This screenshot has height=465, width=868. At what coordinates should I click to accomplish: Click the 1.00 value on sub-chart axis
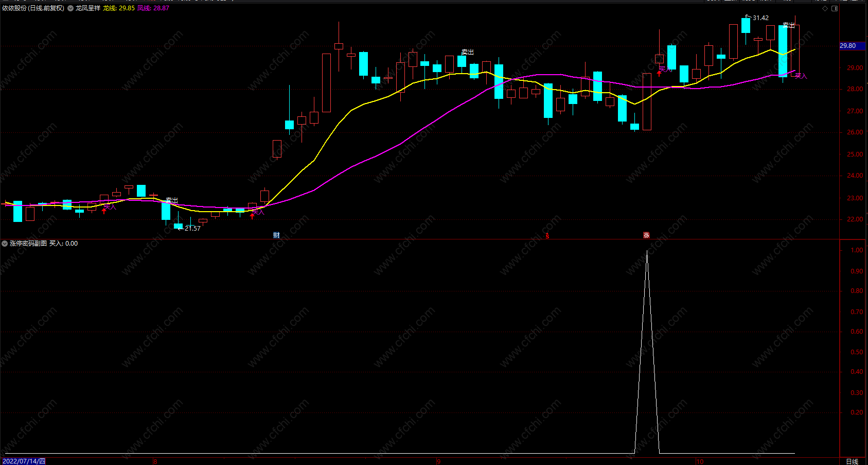pos(857,250)
